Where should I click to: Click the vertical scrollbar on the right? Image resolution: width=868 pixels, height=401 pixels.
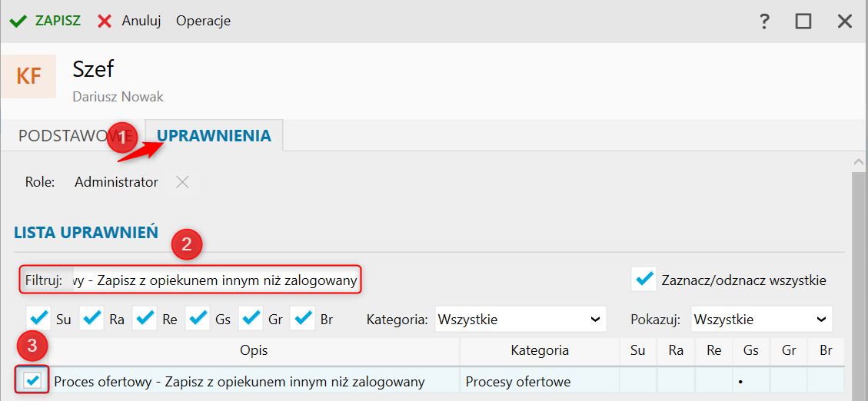pos(860,277)
